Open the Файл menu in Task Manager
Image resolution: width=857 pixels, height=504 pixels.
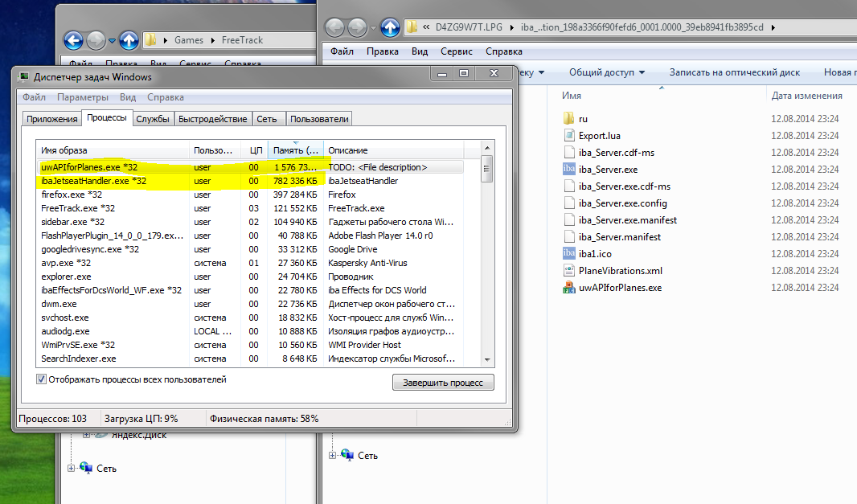point(34,97)
